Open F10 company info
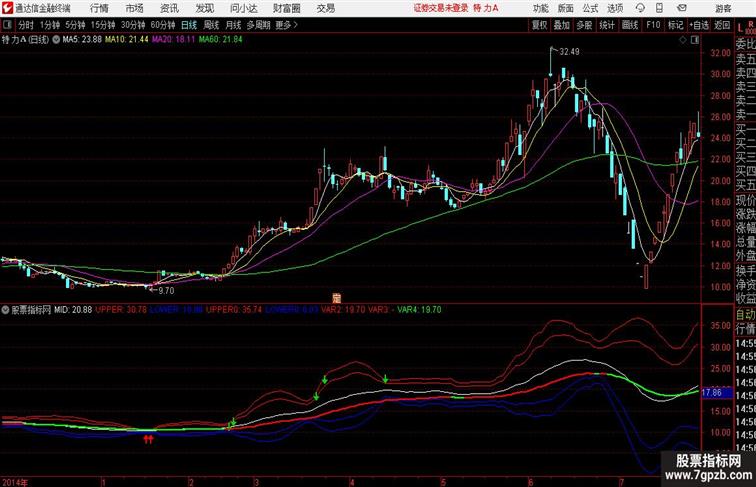 click(653, 25)
